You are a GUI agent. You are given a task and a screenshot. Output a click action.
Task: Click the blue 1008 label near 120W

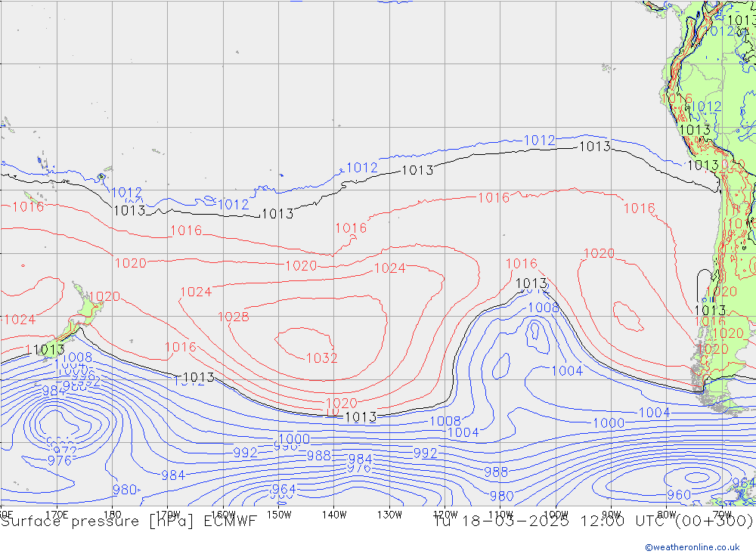445,422
